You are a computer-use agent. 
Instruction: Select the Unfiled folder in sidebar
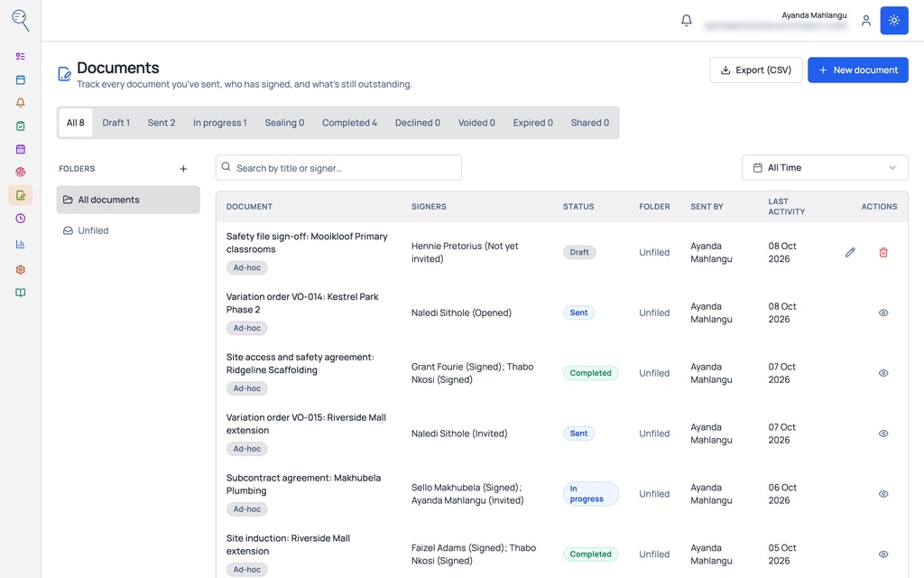point(128,230)
